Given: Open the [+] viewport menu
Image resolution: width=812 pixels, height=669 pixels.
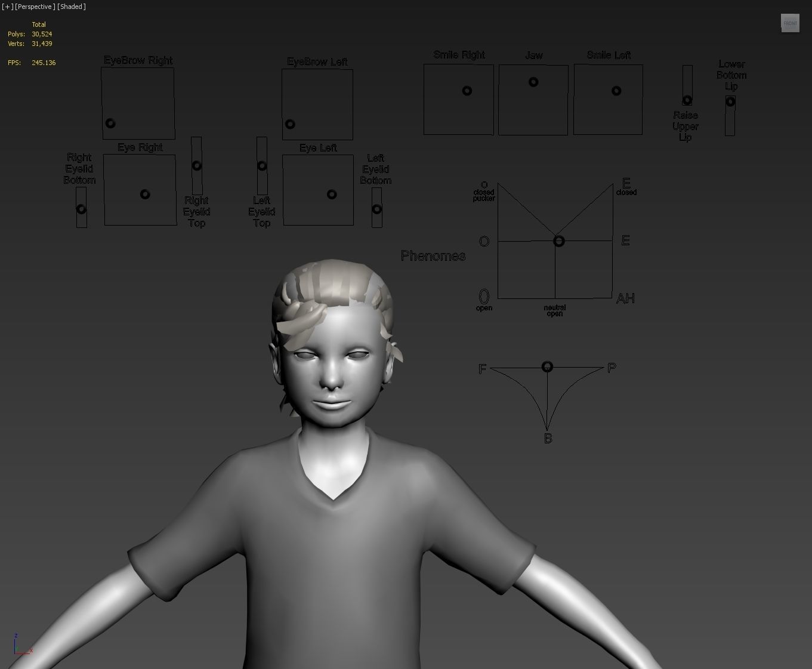Looking at the screenshot, I should point(8,7).
